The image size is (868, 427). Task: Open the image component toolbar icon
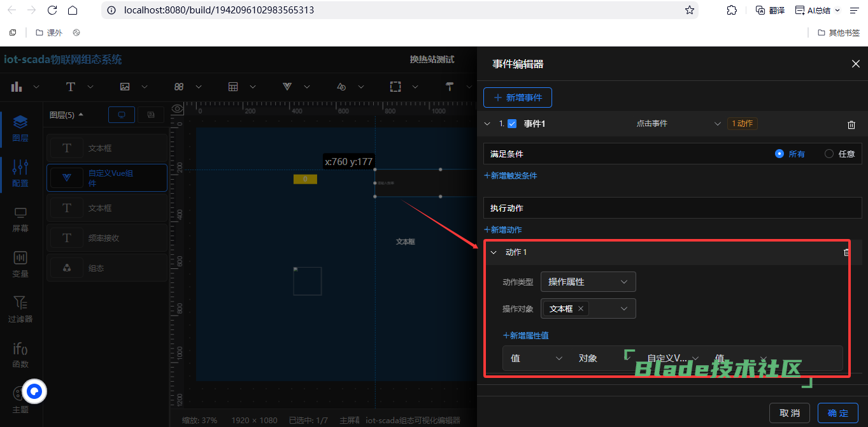click(x=125, y=87)
